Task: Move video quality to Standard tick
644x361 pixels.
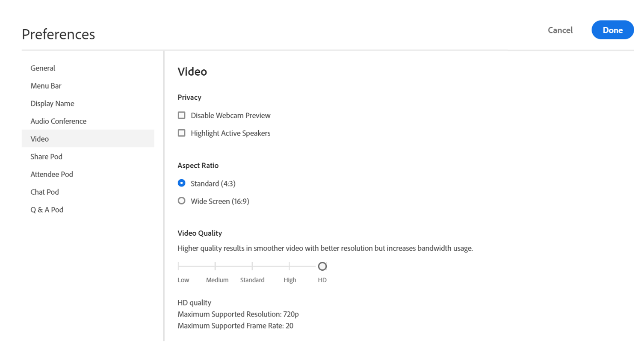Action: [x=252, y=266]
